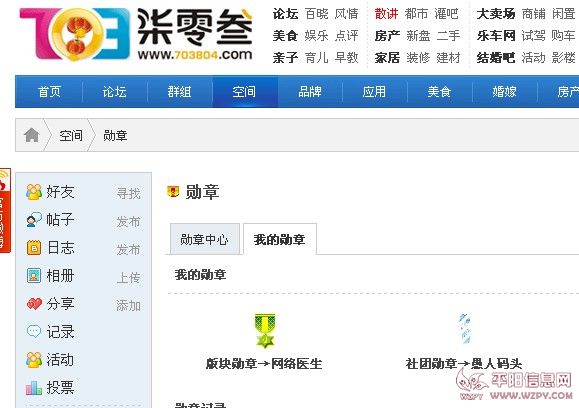This screenshot has width=579, height=408.
Task: Click the 愚人码头 society medal image
Action: point(465,329)
